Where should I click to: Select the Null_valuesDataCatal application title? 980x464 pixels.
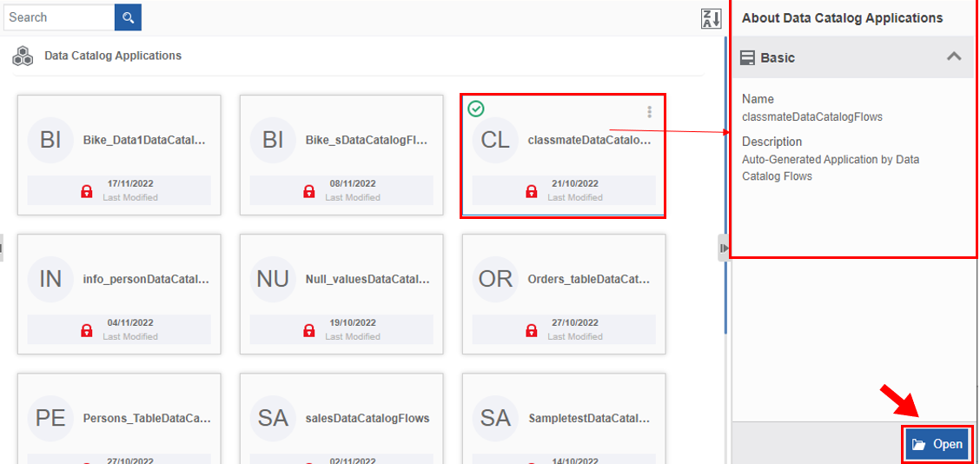(x=368, y=280)
